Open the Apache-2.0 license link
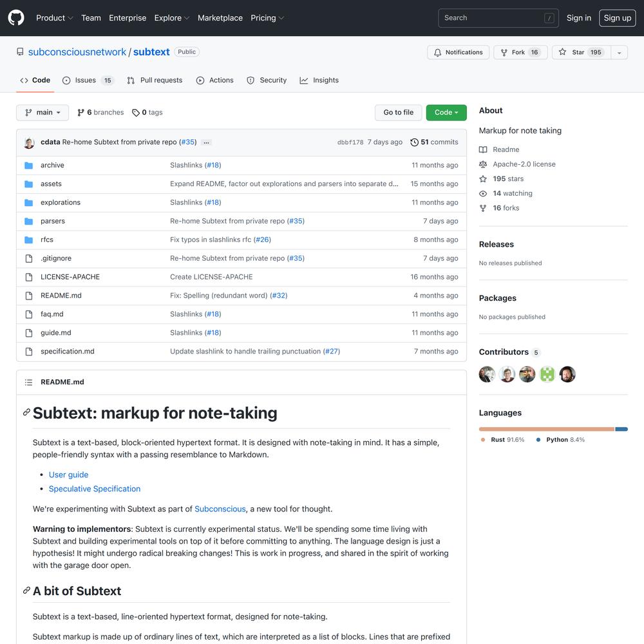Viewport: 644px width, 644px height. coord(524,164)
